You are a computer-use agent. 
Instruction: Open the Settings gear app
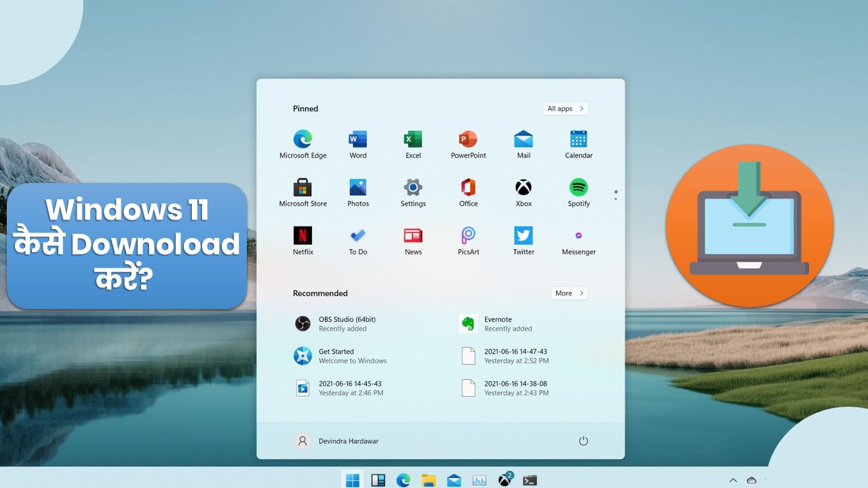pos(413,193)
